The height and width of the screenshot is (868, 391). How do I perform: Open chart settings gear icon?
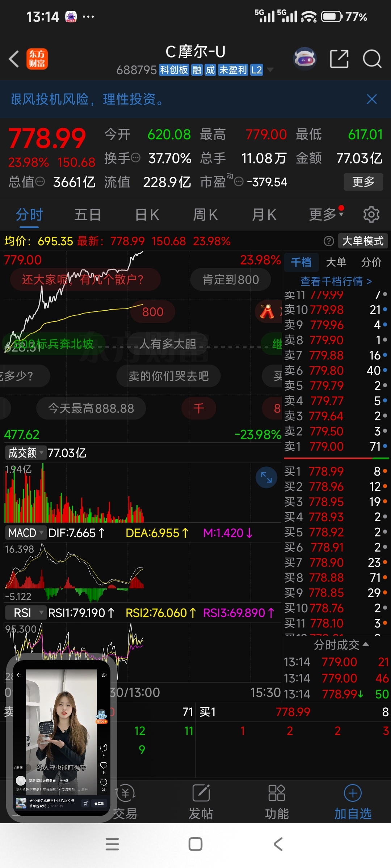click(371, 214)
